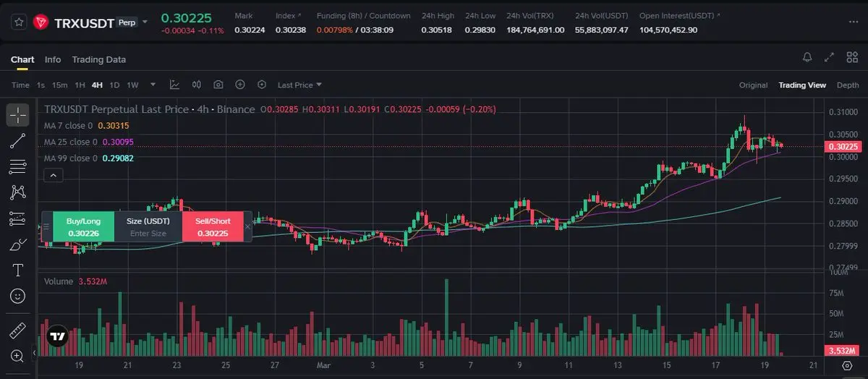Select the XABCD pattern tool
This screenshot has width=868, height=379.
point(18,192)
